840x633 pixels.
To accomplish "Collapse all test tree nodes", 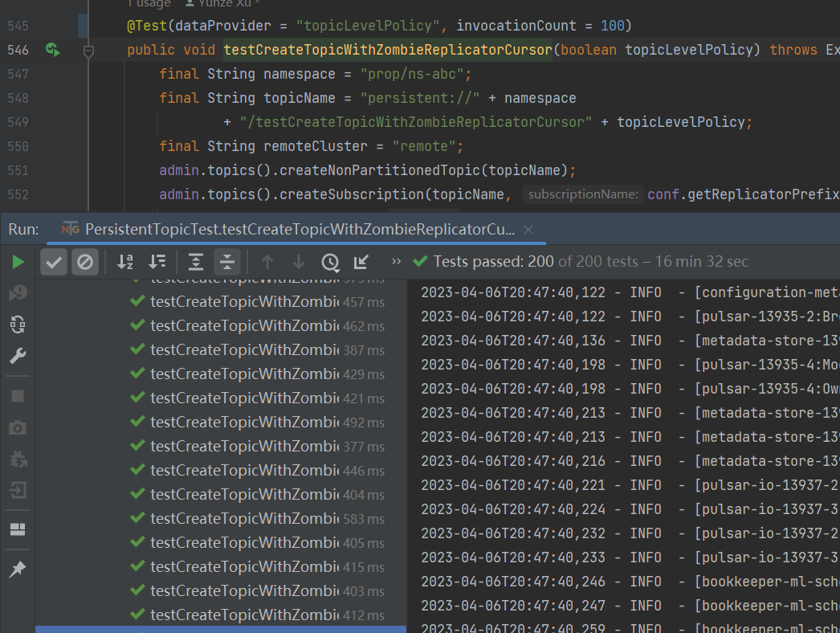I will [x=227, y=262].
